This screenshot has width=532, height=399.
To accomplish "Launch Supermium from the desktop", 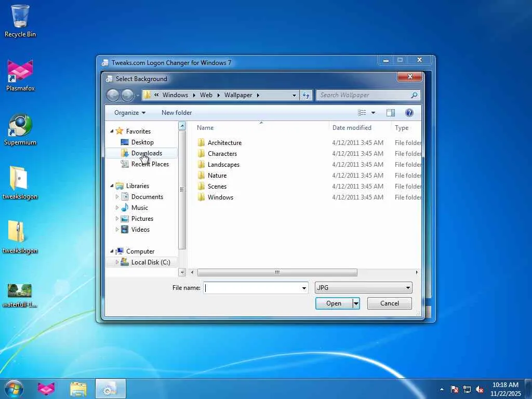I will pos(20,129).
